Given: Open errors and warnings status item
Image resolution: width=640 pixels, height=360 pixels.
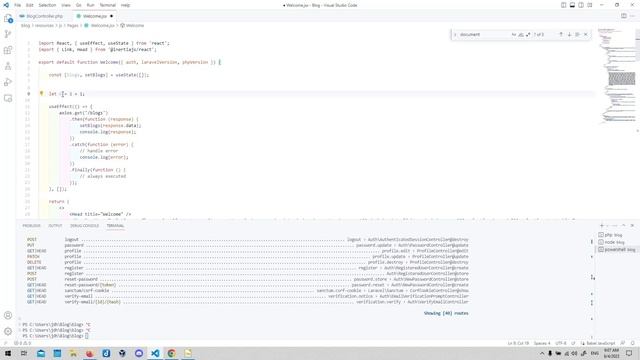Looking at the screenshot, I should (23, 343).
